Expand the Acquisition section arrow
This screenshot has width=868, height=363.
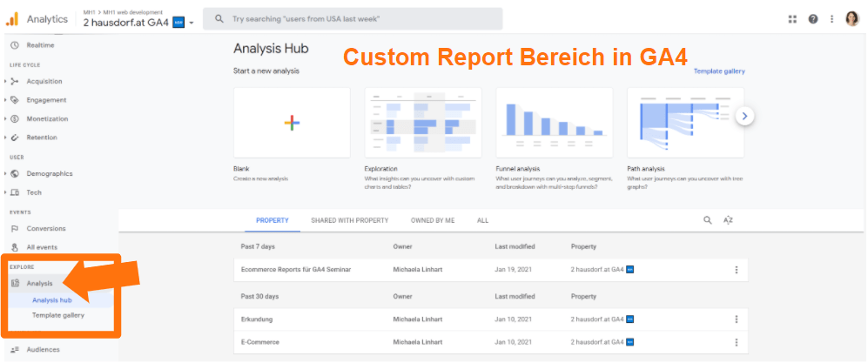(5, 81)
